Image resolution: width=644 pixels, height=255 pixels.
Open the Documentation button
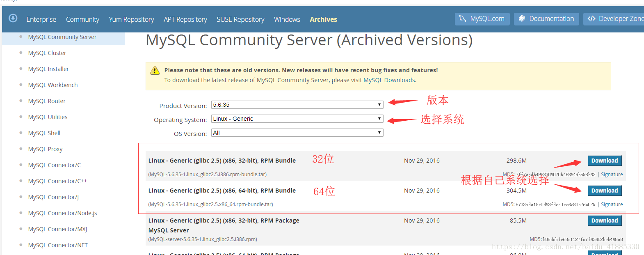[546, 19]
